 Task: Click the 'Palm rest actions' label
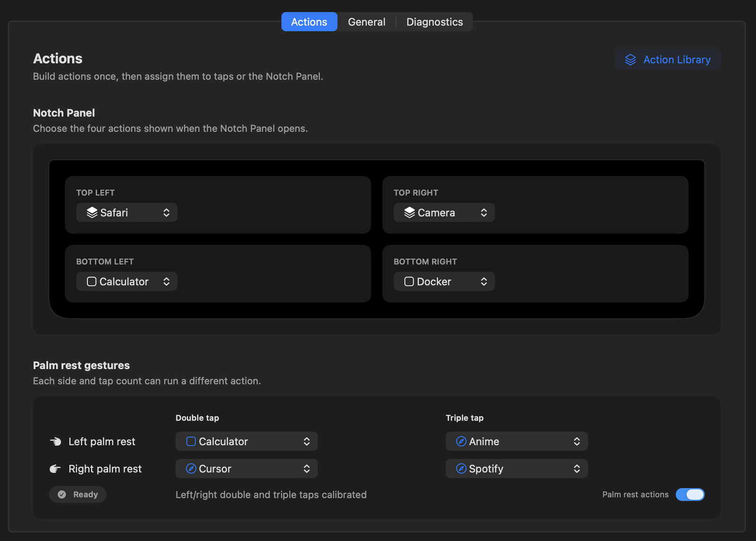(x=636, y=495)
